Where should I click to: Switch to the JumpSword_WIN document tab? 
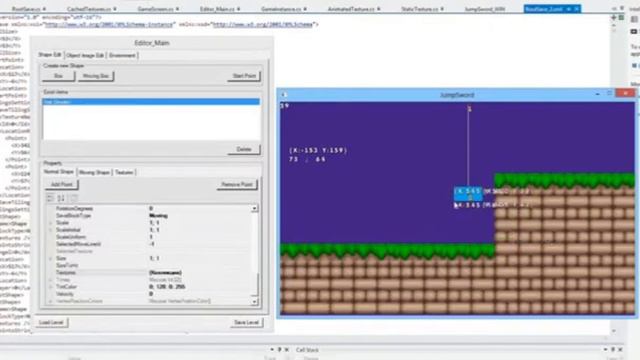[x=484, y=9]
